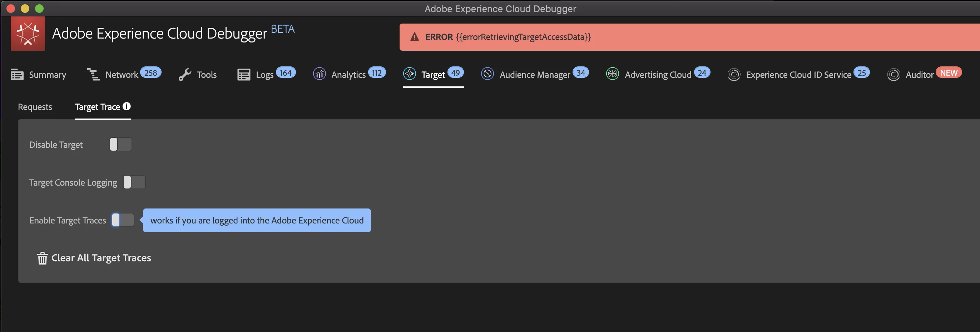Click the window title bar text
The image size is (980, 332).
tap(500, 9)
